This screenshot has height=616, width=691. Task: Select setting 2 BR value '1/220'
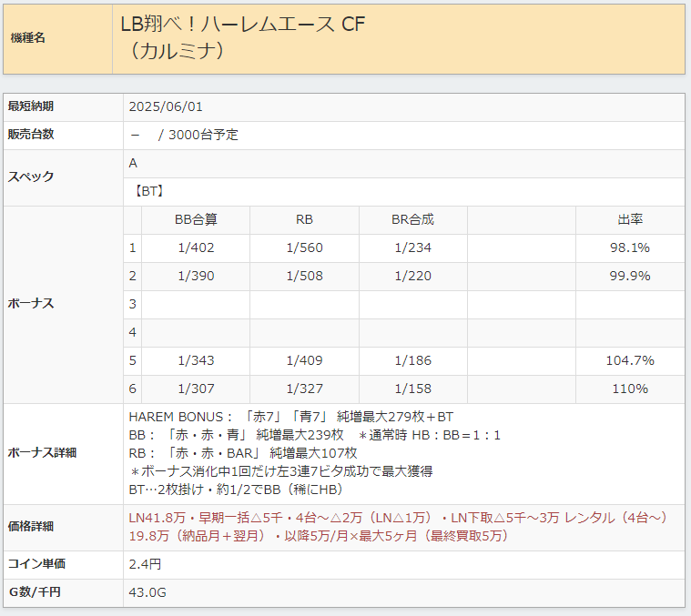click(413, 276)
